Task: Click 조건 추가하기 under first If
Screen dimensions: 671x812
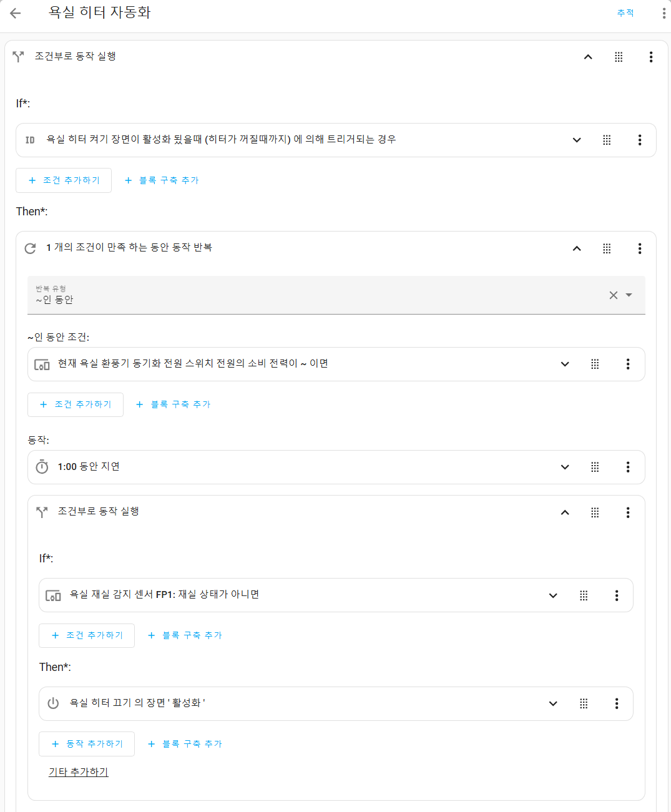Action: pyautogui.click(x=64, y=180)
